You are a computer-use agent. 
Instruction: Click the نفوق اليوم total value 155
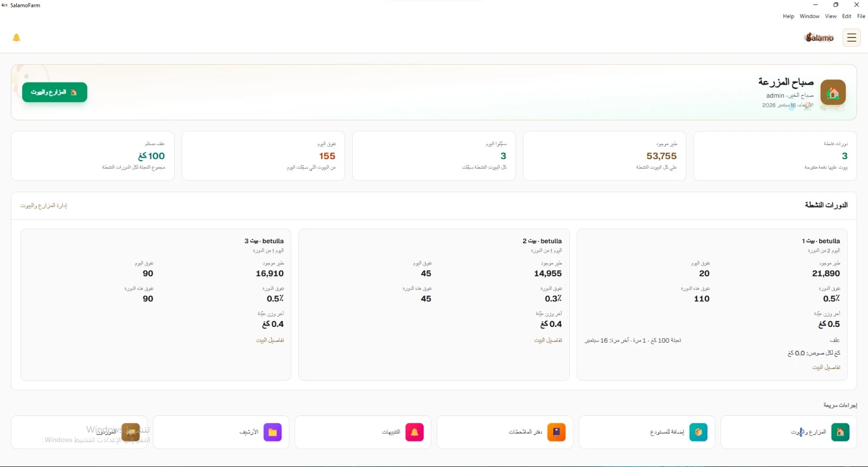coord(327,156)
